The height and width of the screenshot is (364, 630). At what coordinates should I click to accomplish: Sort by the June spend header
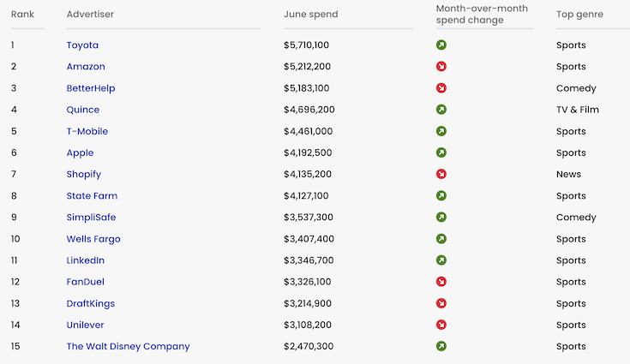tap(311, 14)
